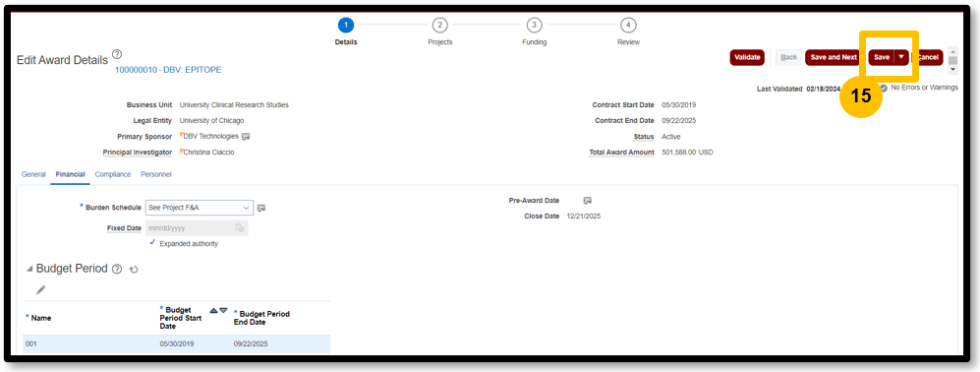Click Budget Period refresh icon
This screenshot has width=980, height=372.
click(x=133, y=270)
